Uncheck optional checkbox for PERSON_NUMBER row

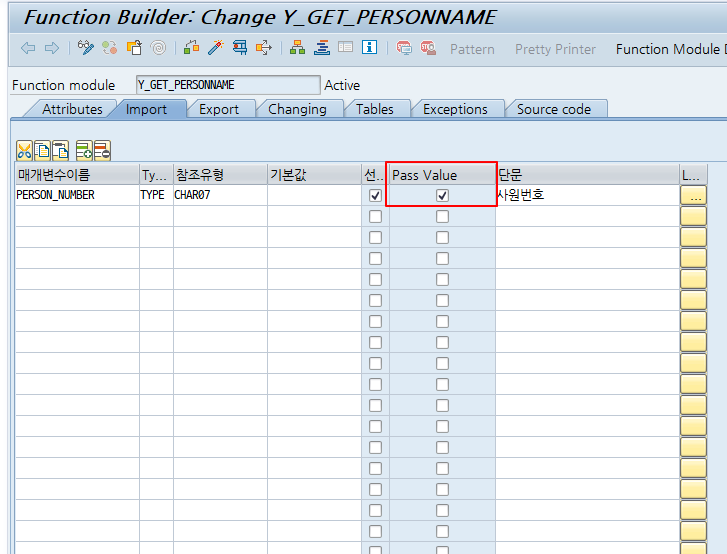pos(375,196)
